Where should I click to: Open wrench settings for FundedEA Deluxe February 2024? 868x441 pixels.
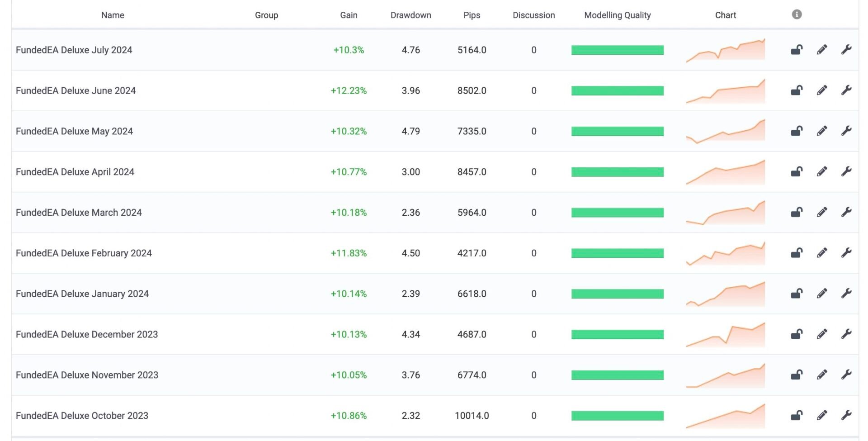(x=846, y=253)
